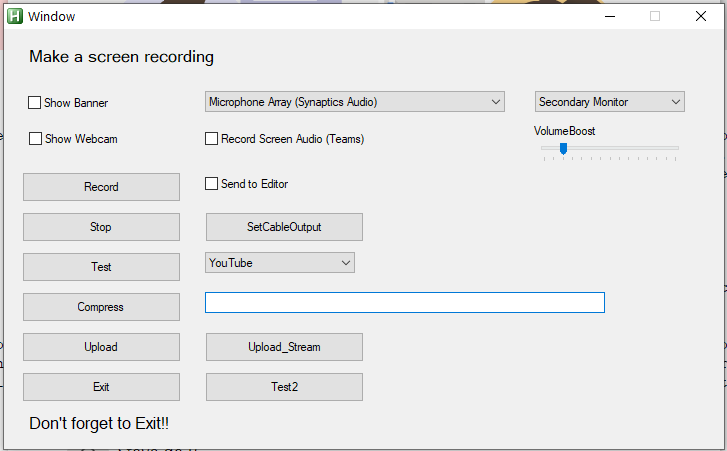Click the Stop button
Screen dimensions: 727x451
[101, 227]
